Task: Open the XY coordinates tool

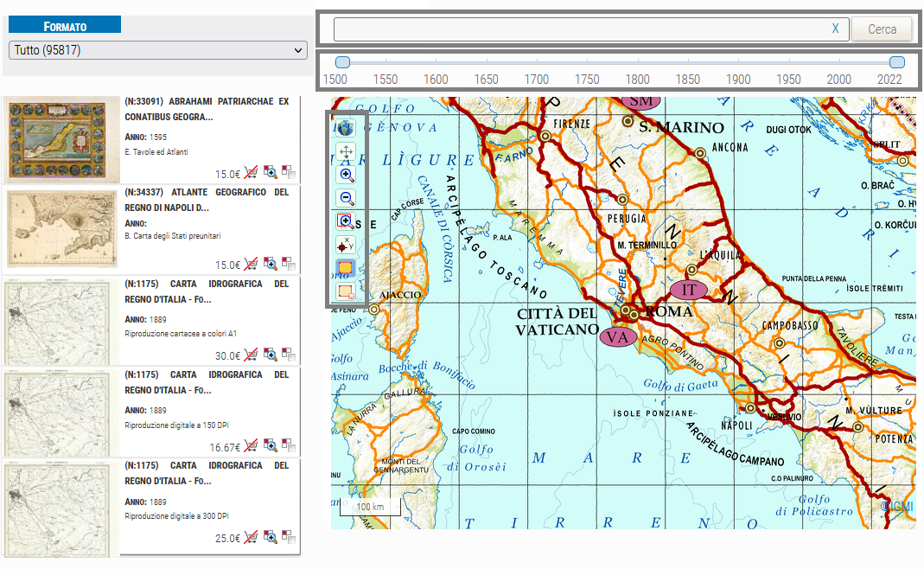Action: (x=346, y=245)
